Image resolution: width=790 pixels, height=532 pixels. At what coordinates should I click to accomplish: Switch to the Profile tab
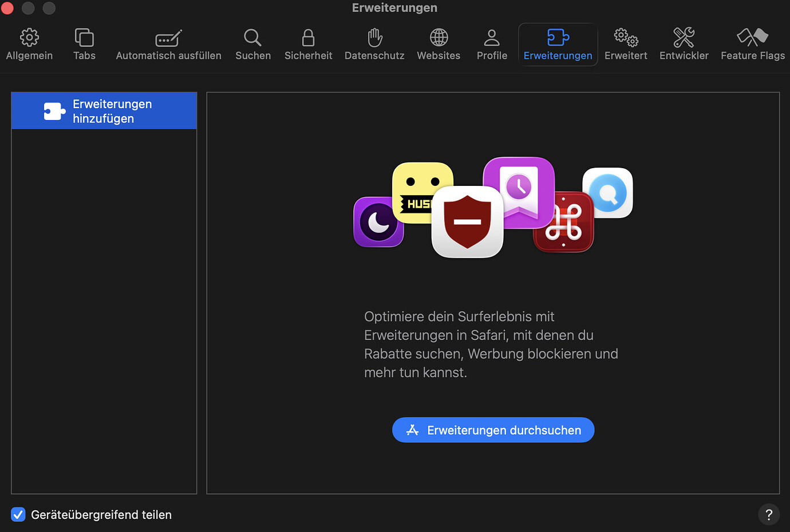tap(492, 44)
